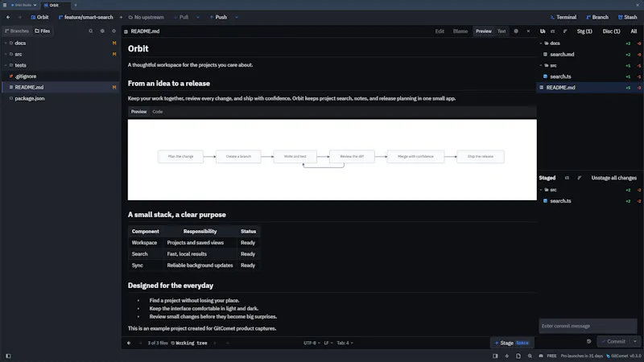Screen dimensions: 644x362
Task: Open the viewer settings gear icon
Action: coord(516,31)
